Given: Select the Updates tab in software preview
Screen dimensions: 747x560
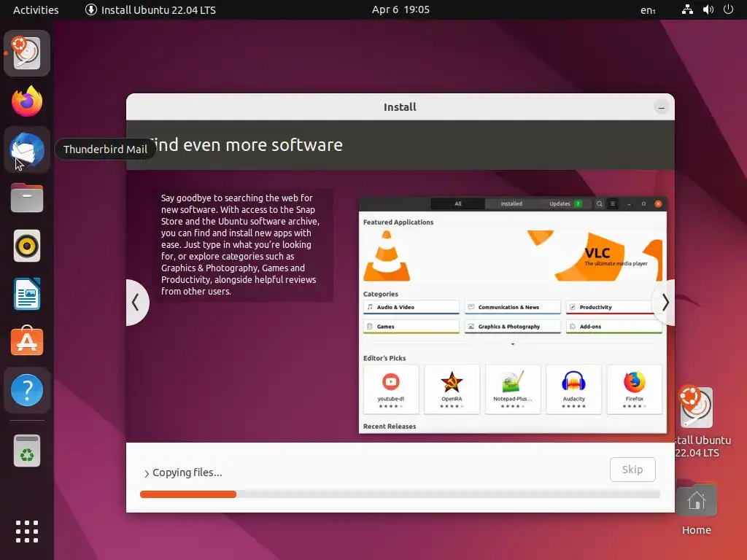Looking at the screenshot, I should [565, 204].
